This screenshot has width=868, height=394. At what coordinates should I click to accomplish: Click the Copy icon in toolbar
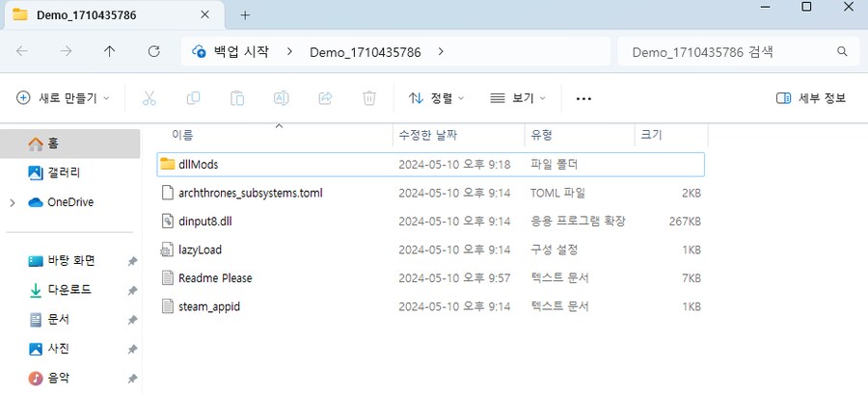(x=193, y=98)
